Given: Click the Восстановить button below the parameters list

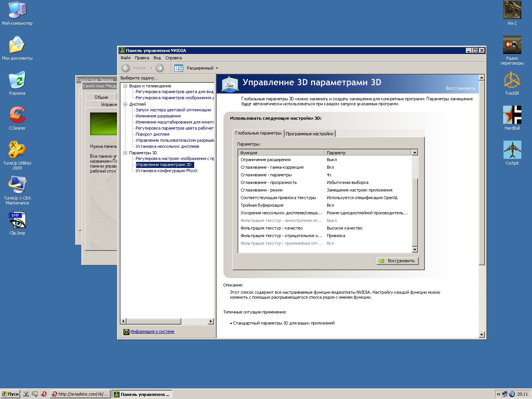Looking at the screenshot, I should (x=397, y=261).
